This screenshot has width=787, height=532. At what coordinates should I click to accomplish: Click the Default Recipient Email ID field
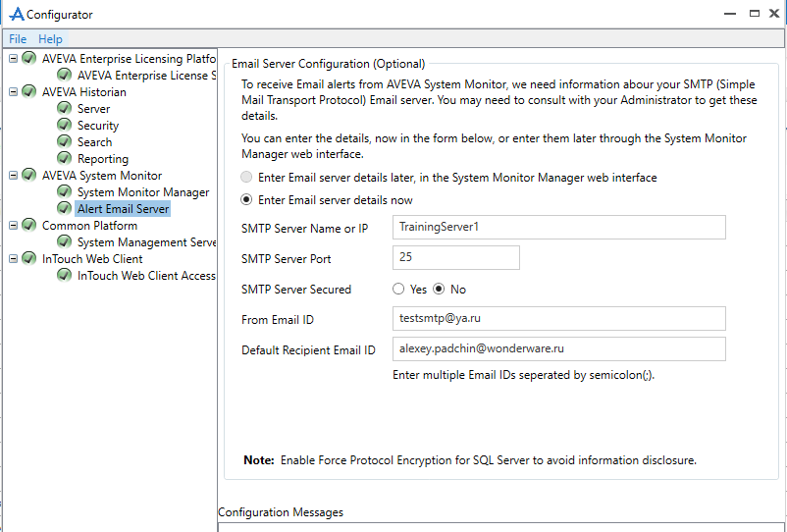pos(559,348)
